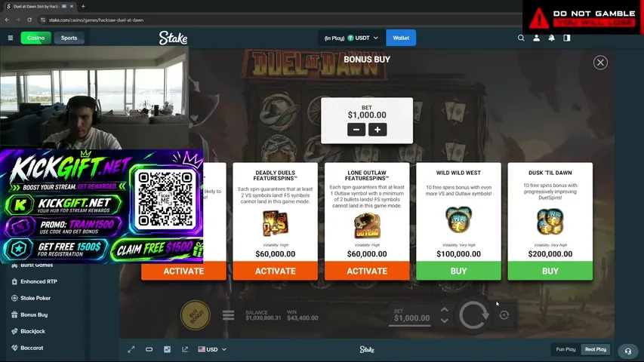Image resolution: width=644 pixels, height=362 pixels.
Task: Increase bet with the plus button
Action: point(377,130)
